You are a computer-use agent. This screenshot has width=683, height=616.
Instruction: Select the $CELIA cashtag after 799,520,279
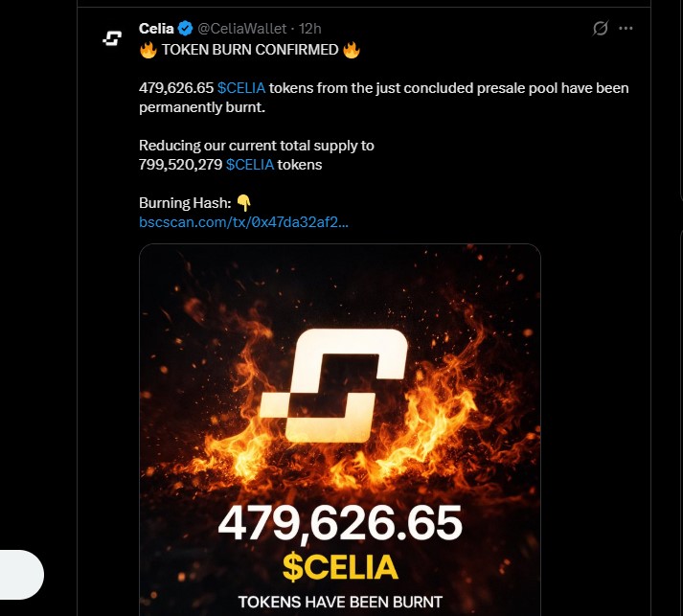pyautogui.click(x=250, y=165)
